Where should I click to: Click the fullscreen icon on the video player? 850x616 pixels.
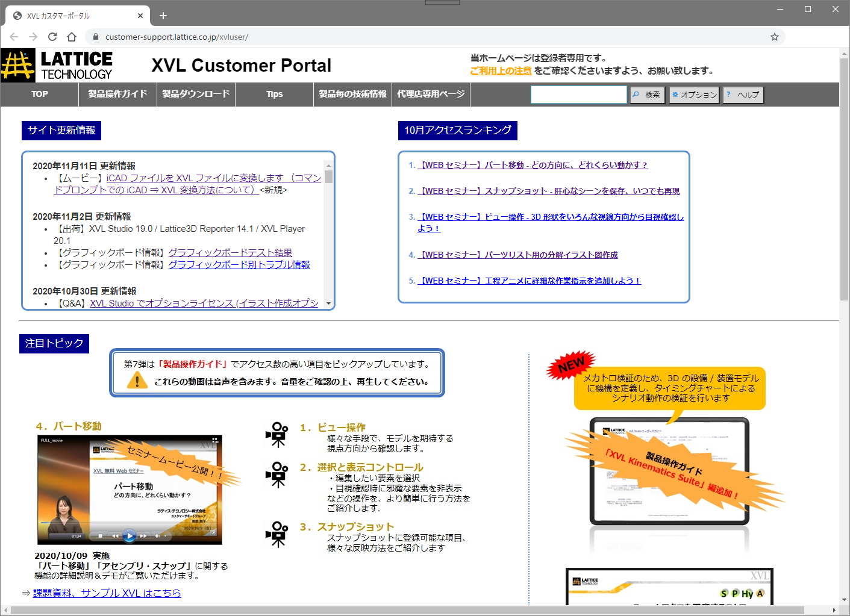[213, 533]
